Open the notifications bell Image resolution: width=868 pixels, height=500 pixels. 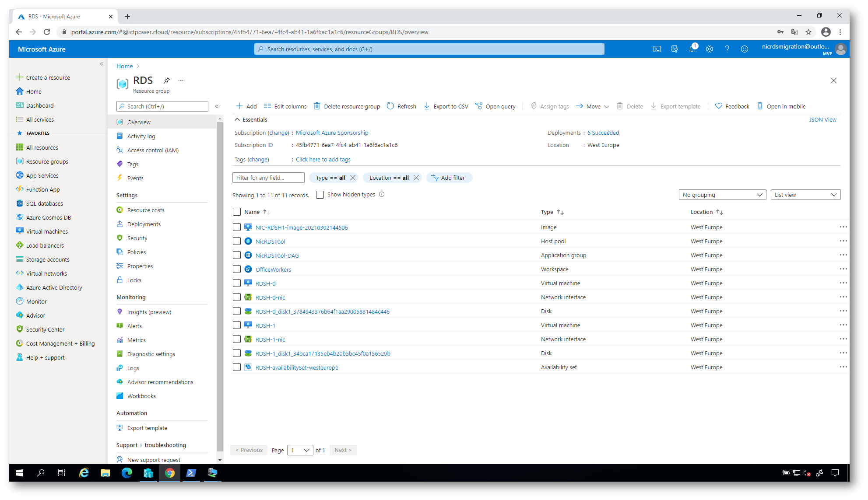[692, 49]
